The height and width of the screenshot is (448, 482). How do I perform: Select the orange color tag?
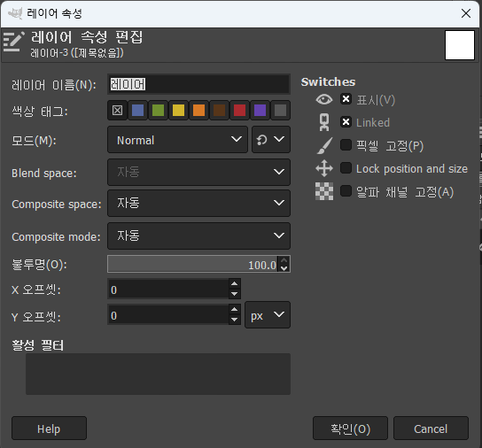(198, 110)
